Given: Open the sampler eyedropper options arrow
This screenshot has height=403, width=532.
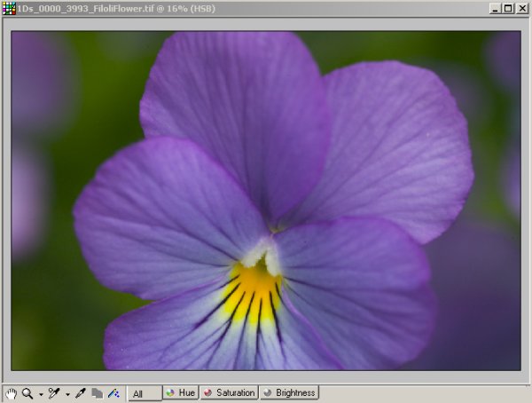Looking at the screenshot, I should click(x=67, y=394).
